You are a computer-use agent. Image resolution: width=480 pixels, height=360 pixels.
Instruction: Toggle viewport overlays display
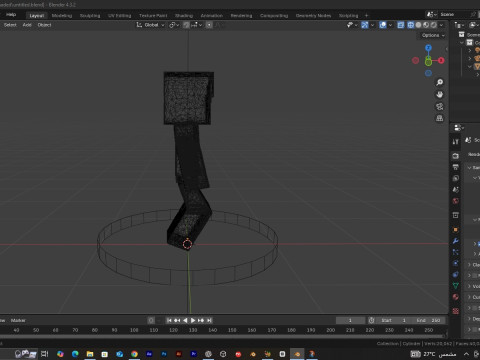click(383, 25)
